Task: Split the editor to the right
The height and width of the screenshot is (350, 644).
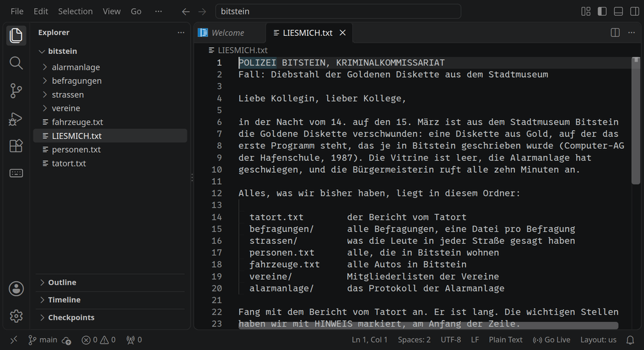Action: click(615, 33)
